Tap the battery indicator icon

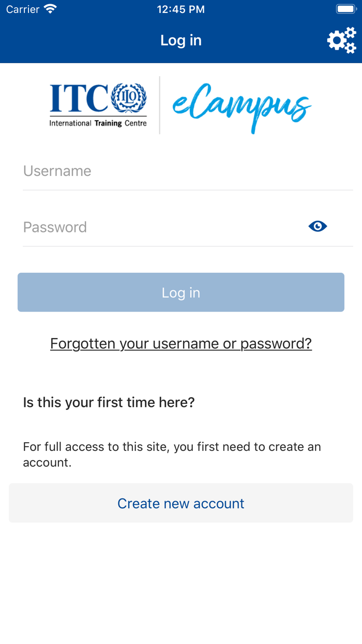pos(345,9)
